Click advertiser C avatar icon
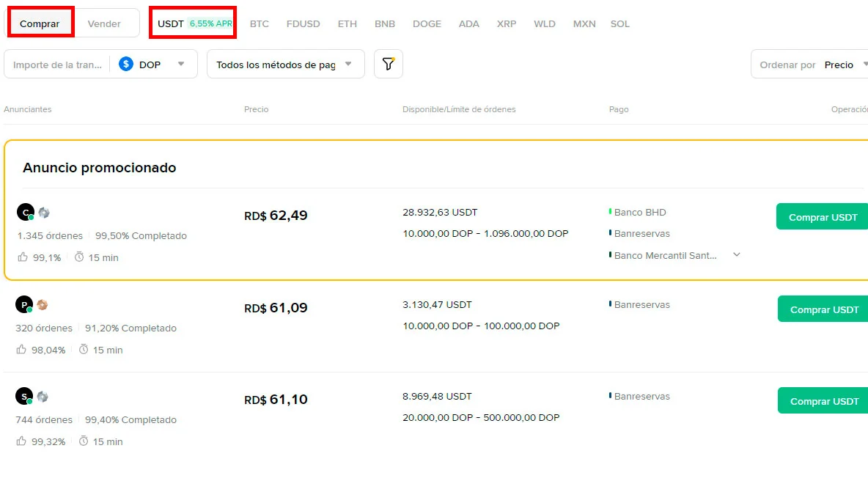Screen dimensions: 868x481 click(x=26, y=212)
